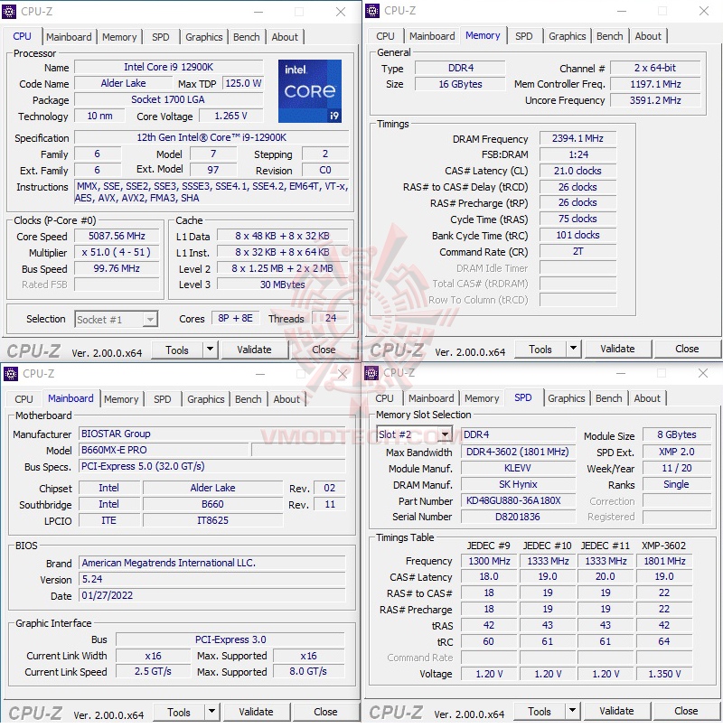Click Max Bandwidth value DDR4-3602 (1801 MHz)

[x=518, y=452]
